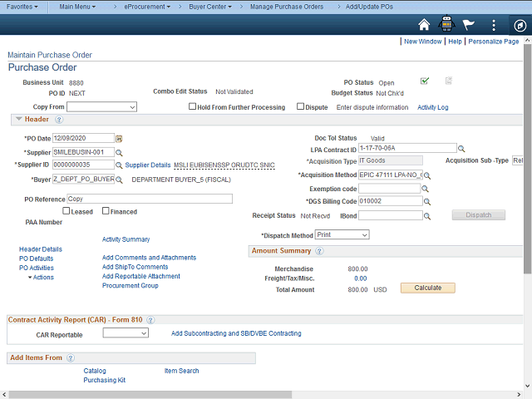Click the Supplier lookup magnifier icon

[x=119, y=152]
